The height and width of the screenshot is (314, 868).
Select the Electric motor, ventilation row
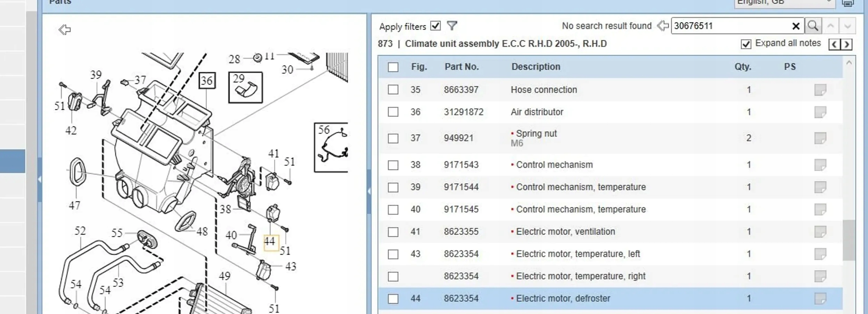(x=565, y=231)
